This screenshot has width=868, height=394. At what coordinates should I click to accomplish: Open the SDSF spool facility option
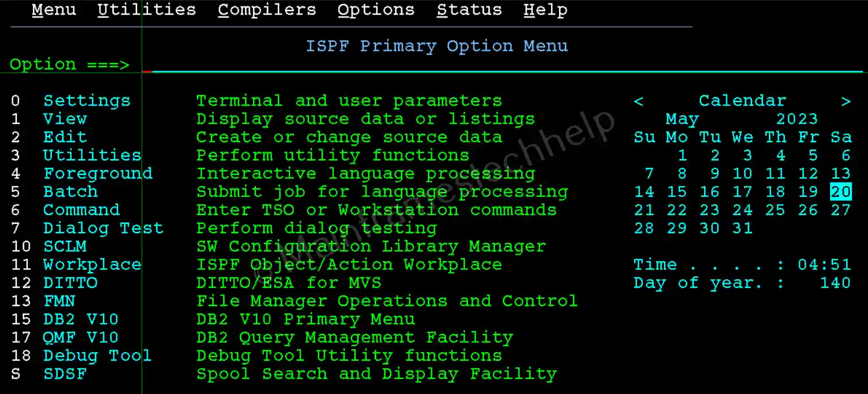click(65, 374)
